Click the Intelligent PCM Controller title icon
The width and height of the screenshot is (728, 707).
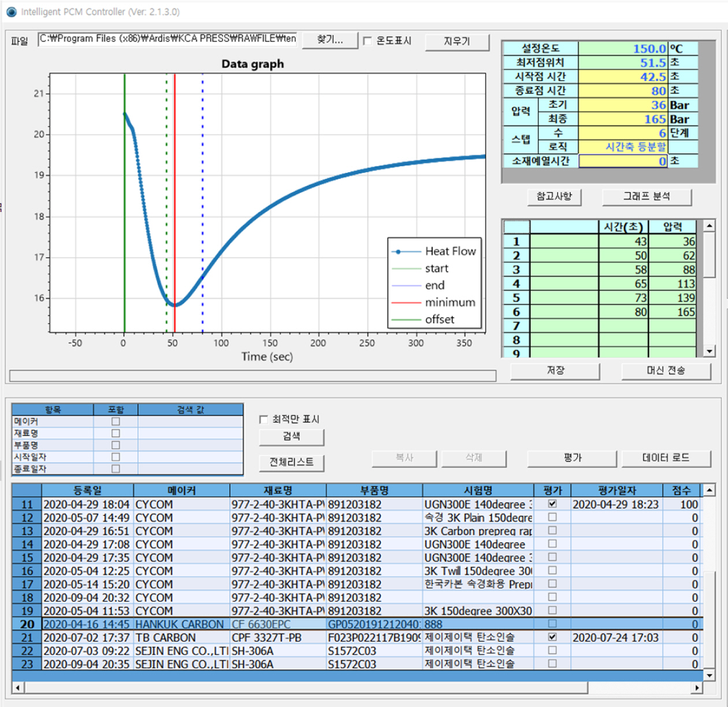point(11,12)
